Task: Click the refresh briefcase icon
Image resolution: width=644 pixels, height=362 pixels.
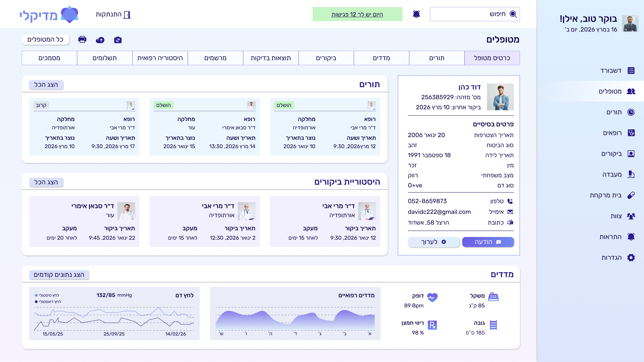Action: (x=118, y=40)
